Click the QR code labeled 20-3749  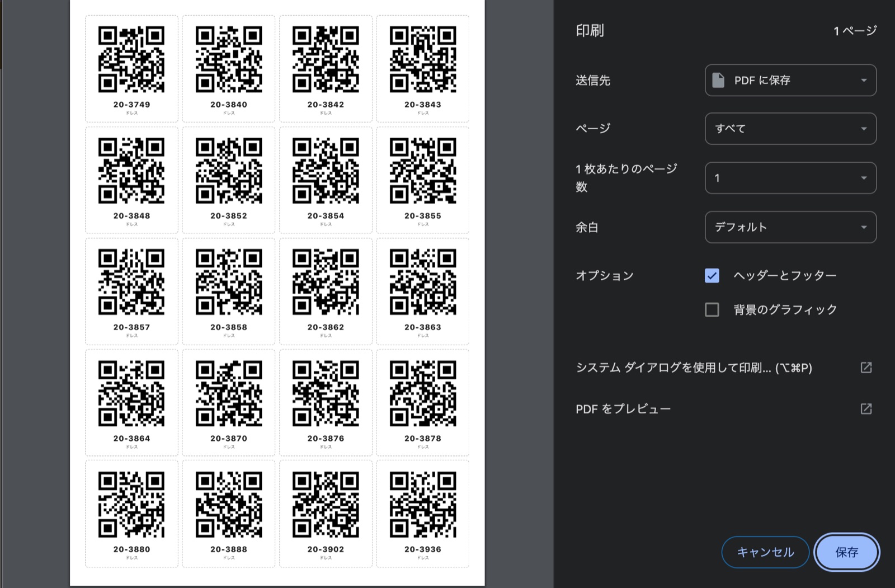coord(131,59)
